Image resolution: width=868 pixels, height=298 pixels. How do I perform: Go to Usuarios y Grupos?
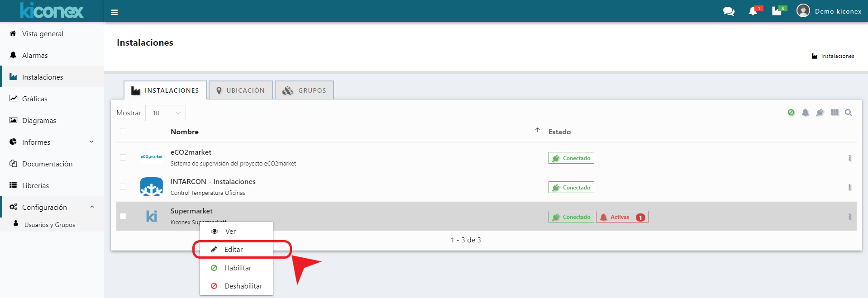coord(50,225)
